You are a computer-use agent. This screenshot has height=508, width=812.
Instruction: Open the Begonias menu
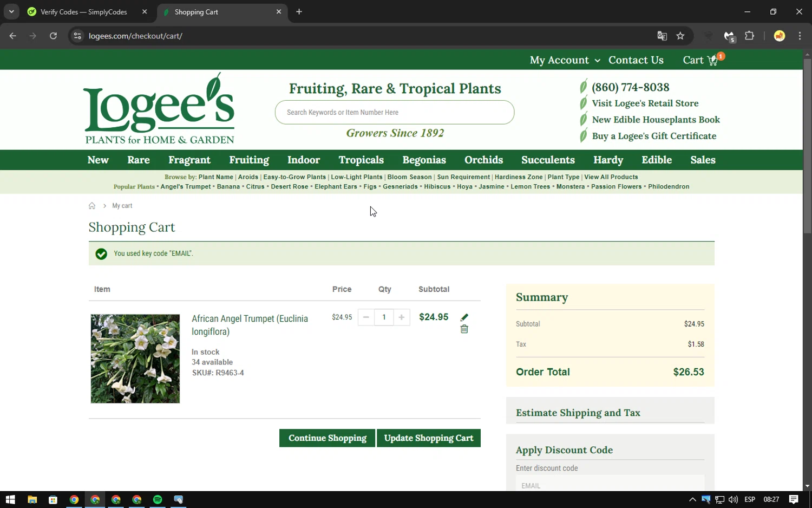[x=424, y=160]
